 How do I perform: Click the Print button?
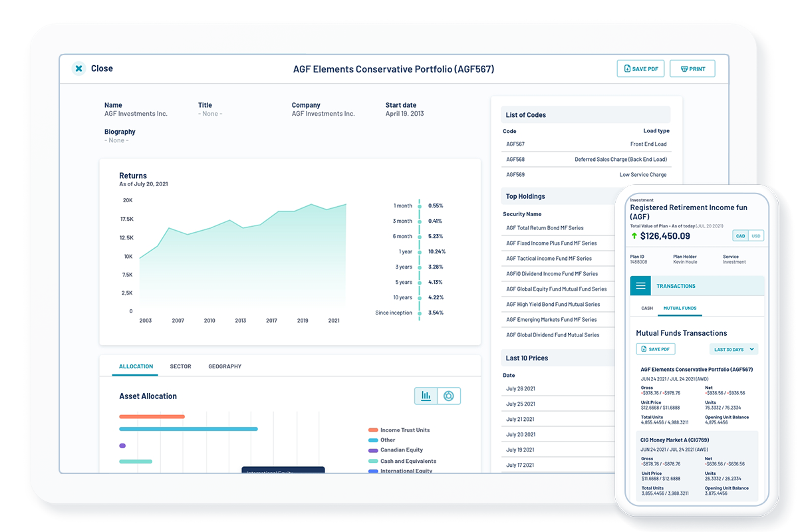pos(692,68)
